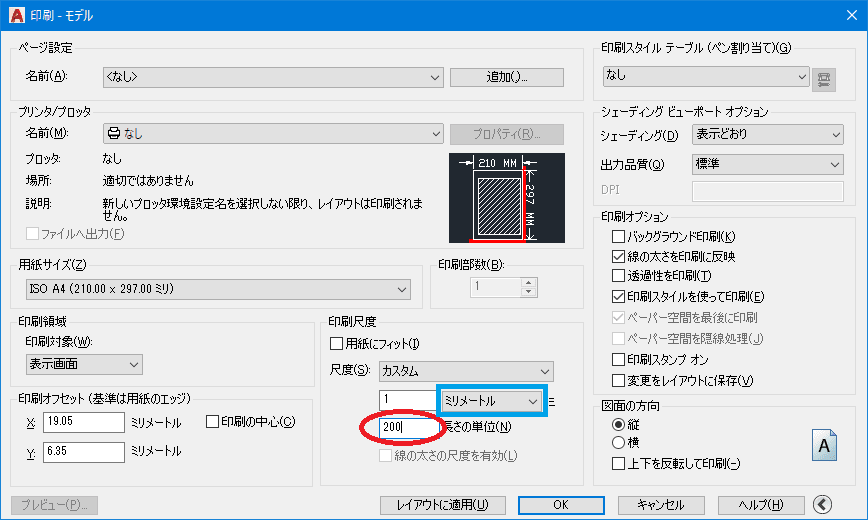Click the paper size preview thumbnail
Screen dimensions: 868x520
(x=506, y=198)
